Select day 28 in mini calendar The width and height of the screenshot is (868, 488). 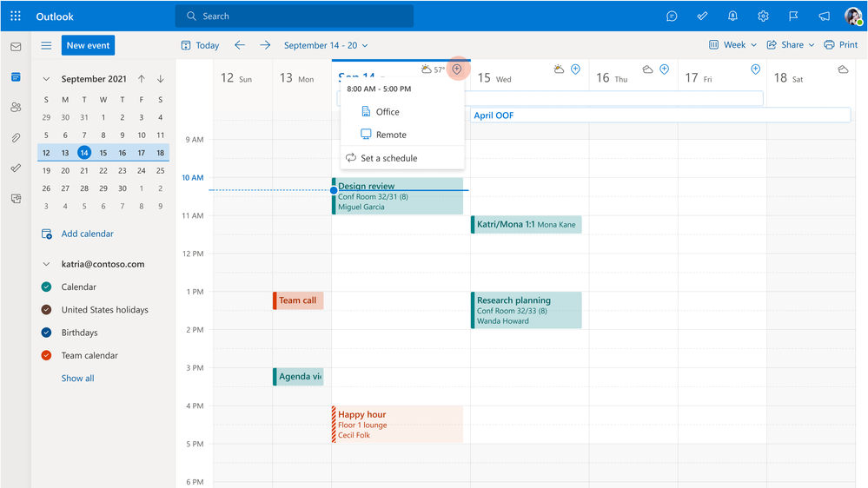click(84, 188)
